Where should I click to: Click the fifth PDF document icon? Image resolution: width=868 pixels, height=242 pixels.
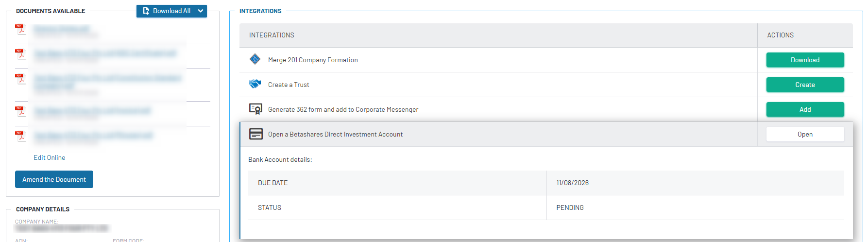click(20, 136)
